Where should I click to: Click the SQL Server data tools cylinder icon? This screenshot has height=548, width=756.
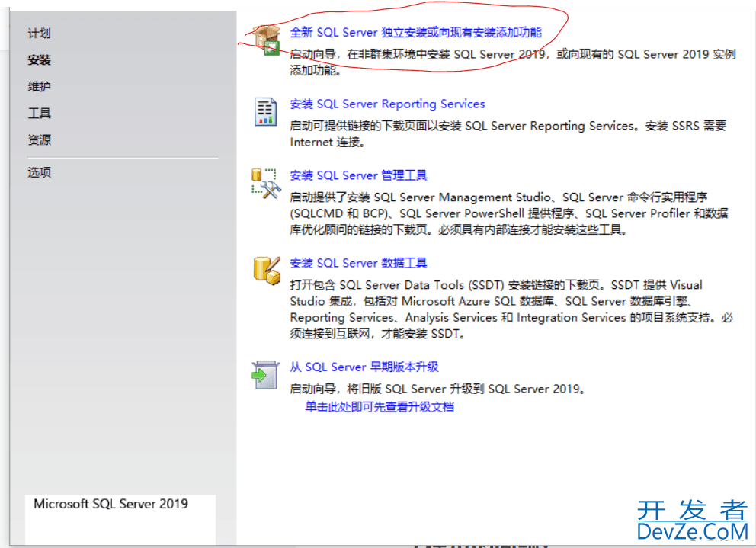[x=267, y=271]
